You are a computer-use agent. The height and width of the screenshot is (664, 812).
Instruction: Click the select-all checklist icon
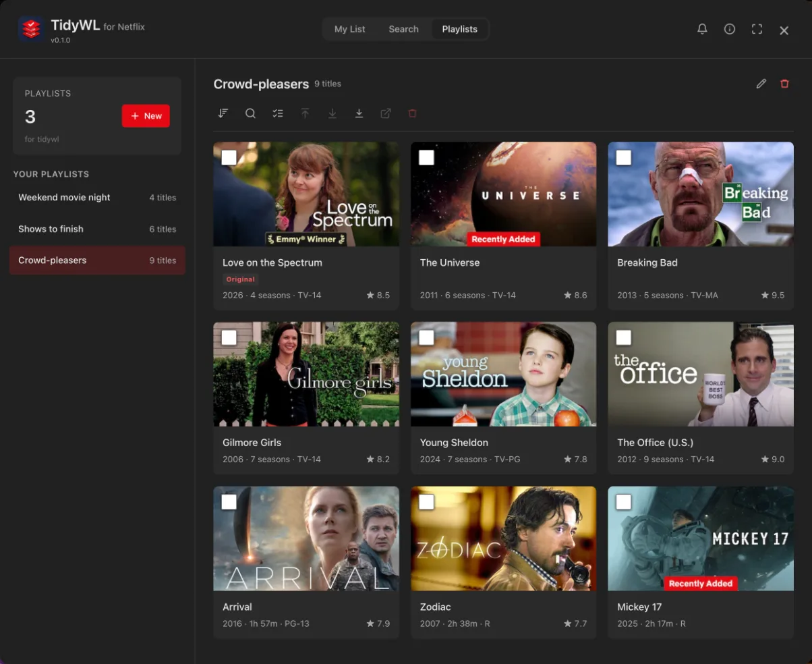click(x=278, y=113)
